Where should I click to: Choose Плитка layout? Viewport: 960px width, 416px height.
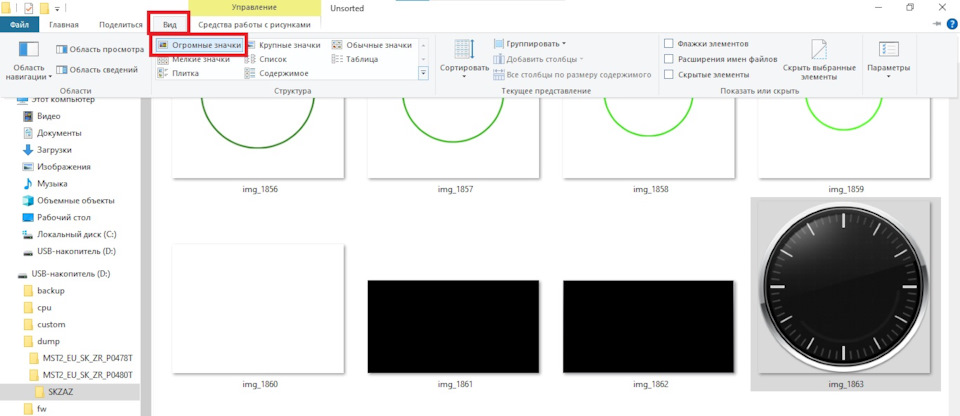click(179, 74)
